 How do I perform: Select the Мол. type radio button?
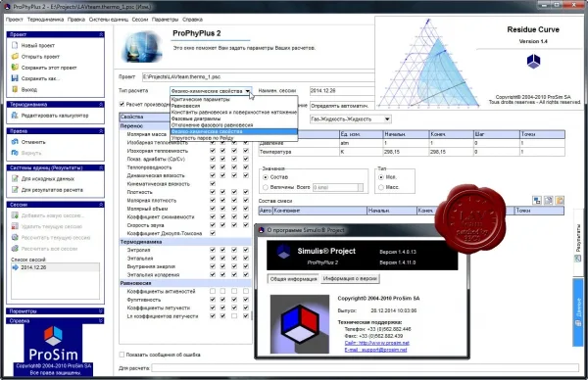click(x=381, y=177)
